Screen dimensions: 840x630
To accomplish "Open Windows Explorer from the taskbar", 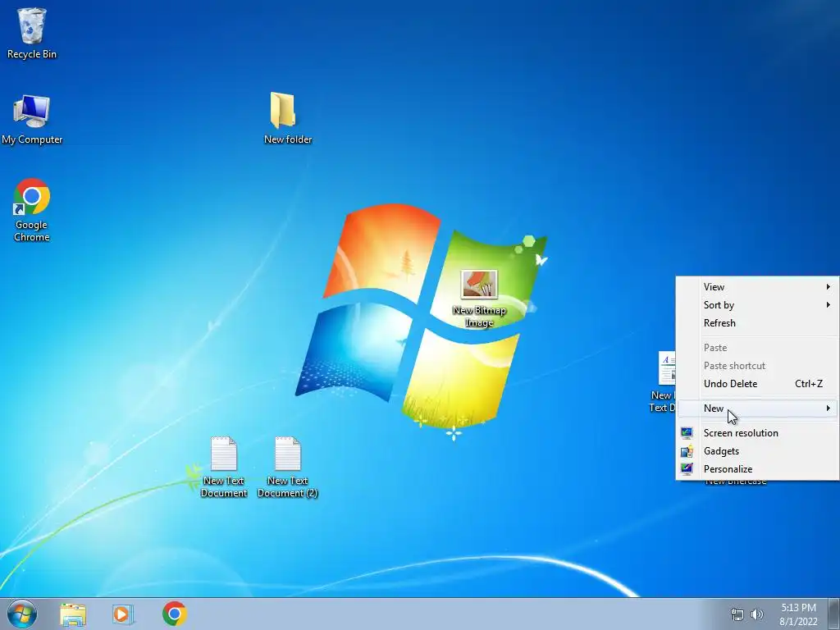I will pos(73,614).
